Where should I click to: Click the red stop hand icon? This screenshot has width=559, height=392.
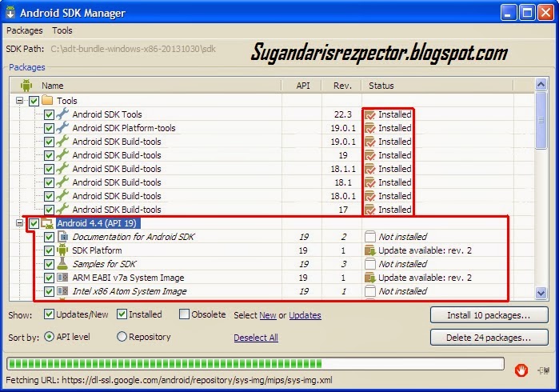(521, 370)
